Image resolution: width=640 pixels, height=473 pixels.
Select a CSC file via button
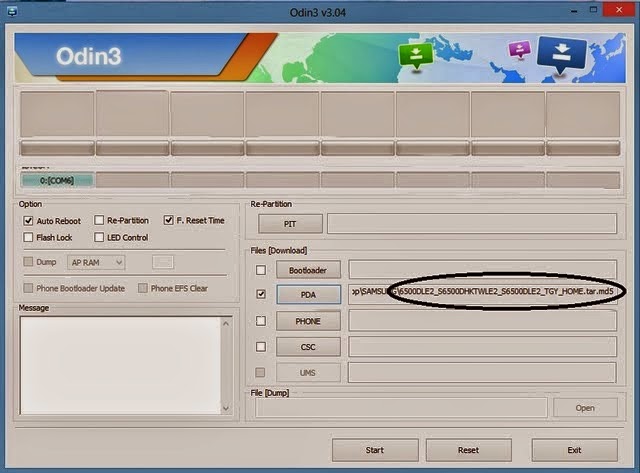[308, 347]
